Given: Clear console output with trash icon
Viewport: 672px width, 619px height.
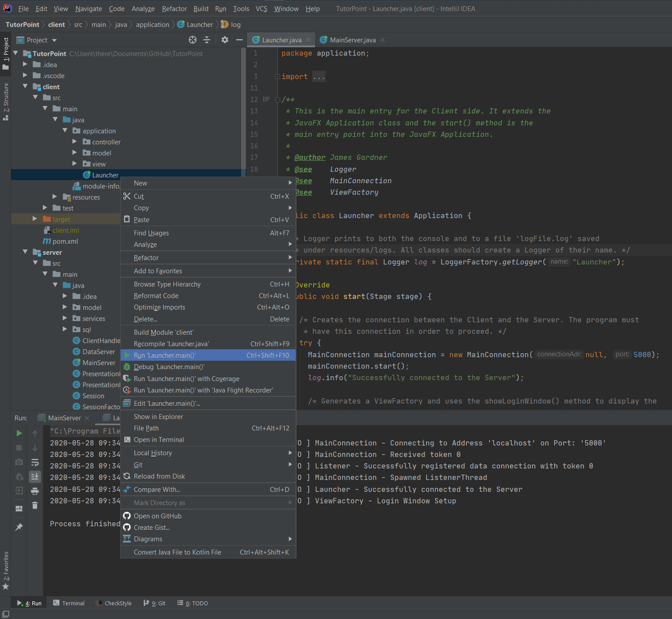Looking at the screenshot, I should (35, 506).
